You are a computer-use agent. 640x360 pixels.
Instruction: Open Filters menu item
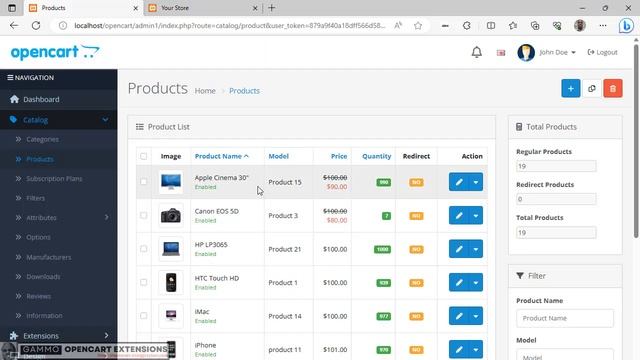(x=58, y=198)
